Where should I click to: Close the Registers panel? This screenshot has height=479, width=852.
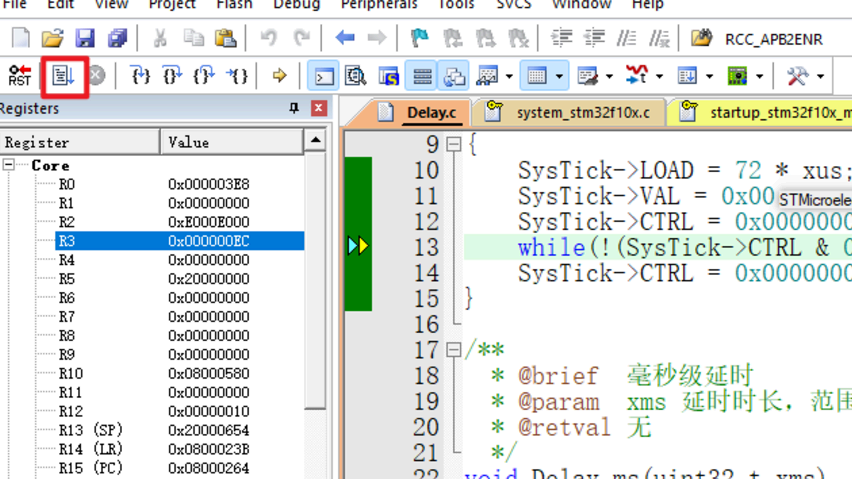319,108
